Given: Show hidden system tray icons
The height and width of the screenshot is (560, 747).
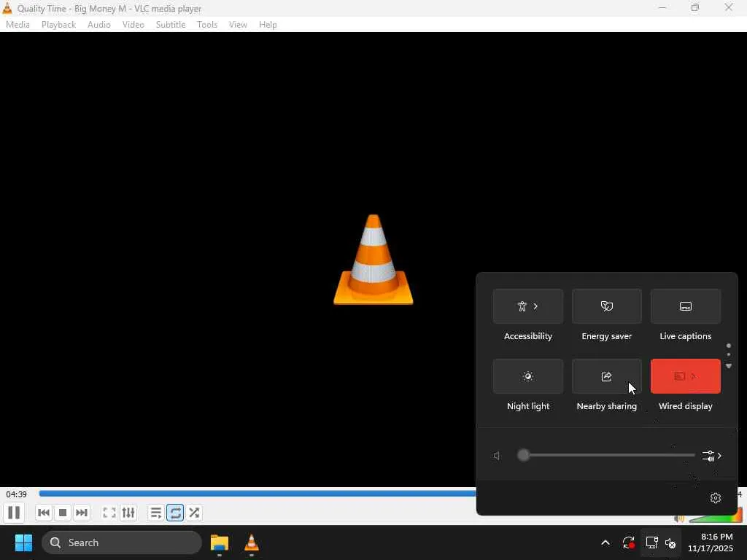Looking at the screenshot, I should [x=605, y=542].
